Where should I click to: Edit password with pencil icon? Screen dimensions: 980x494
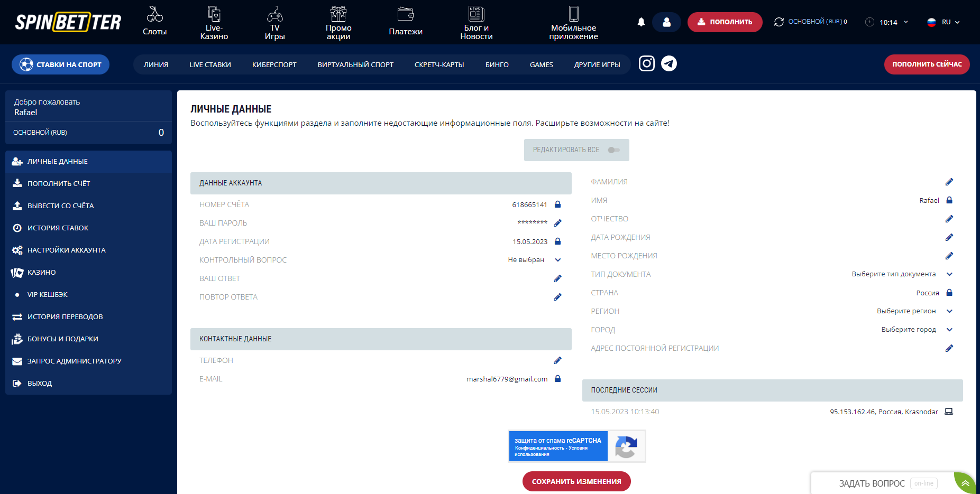(x=557, y=223)
